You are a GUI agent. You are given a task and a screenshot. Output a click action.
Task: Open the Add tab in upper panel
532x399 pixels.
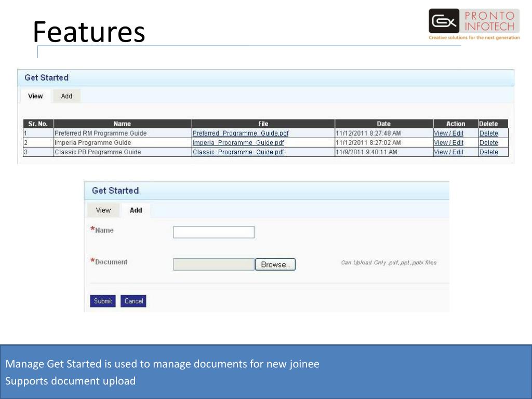pyautogui.click(x=66, y=96)
